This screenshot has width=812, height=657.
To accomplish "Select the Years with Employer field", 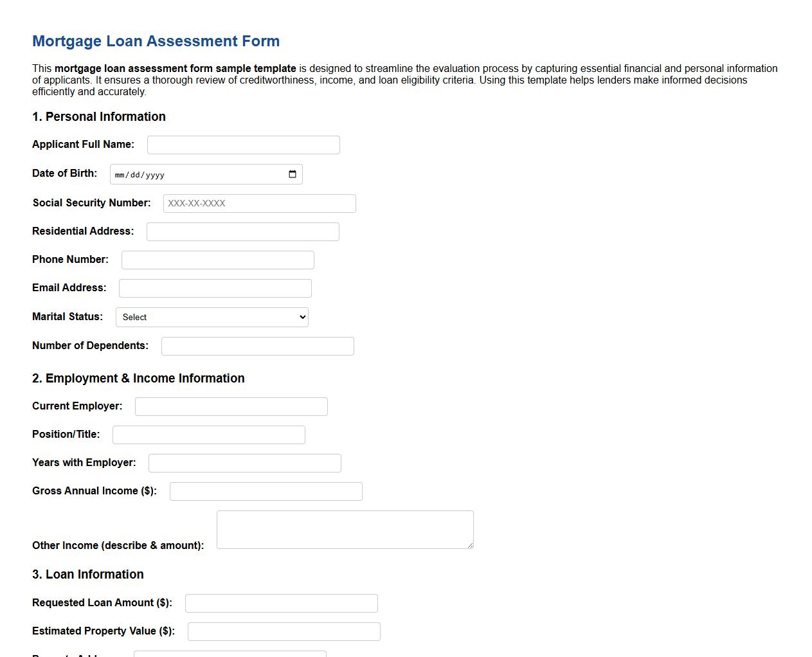I will point(244,463).
